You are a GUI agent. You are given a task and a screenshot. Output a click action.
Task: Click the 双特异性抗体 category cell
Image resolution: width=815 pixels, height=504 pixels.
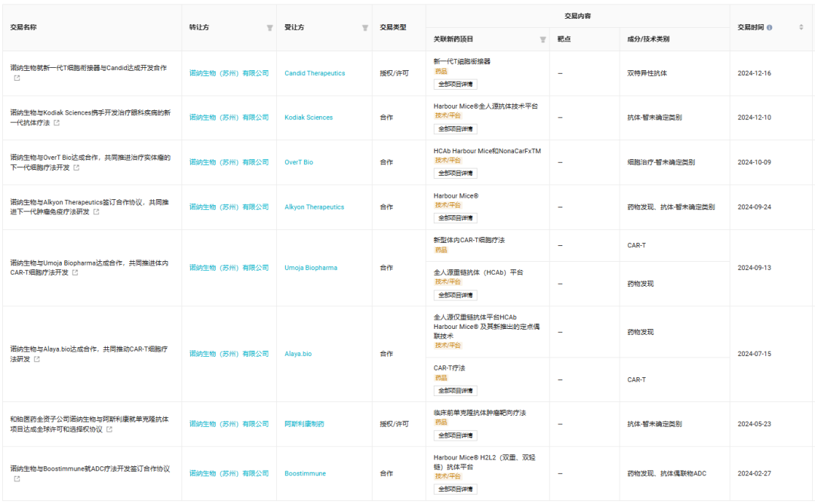[x=647, y=73]
